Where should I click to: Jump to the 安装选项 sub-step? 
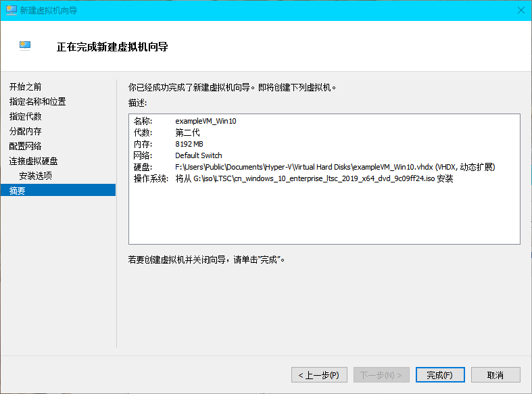pyautogui.click(x=35, y=176)
